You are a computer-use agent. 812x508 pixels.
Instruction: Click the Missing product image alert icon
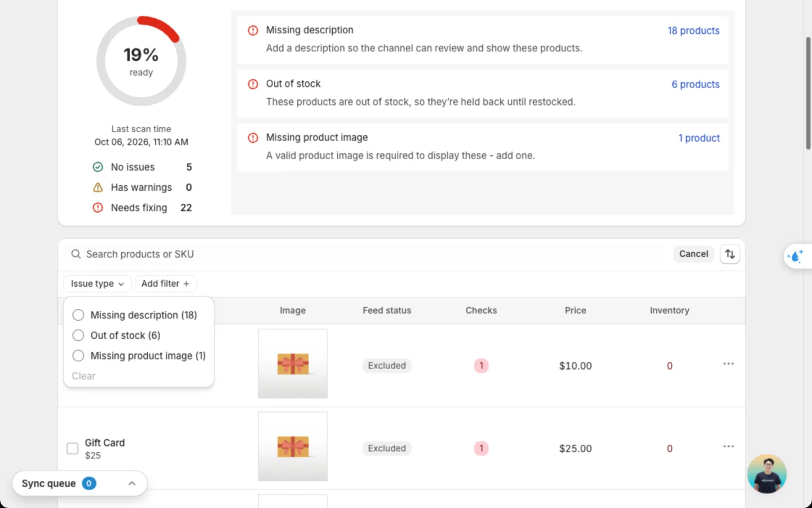(253, 138)
